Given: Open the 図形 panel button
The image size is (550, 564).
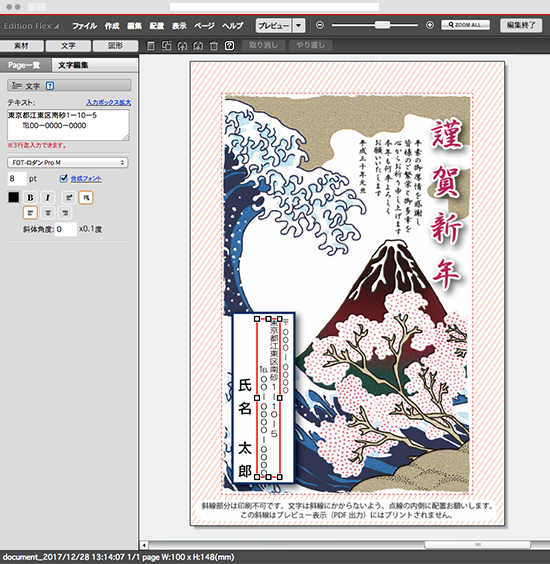Looking at the screenshot, I should point(115,46).
